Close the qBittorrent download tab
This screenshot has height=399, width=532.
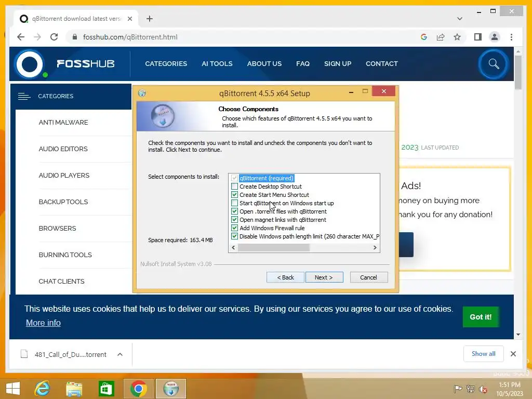(129, 19)
